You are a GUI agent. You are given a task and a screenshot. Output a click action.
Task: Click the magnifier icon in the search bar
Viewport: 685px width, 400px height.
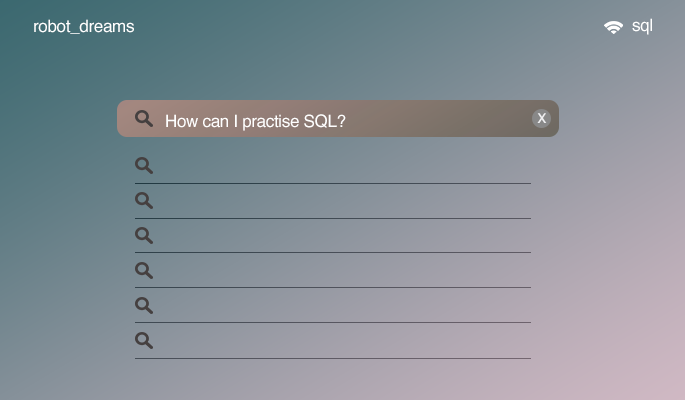[x=144, y=119]
